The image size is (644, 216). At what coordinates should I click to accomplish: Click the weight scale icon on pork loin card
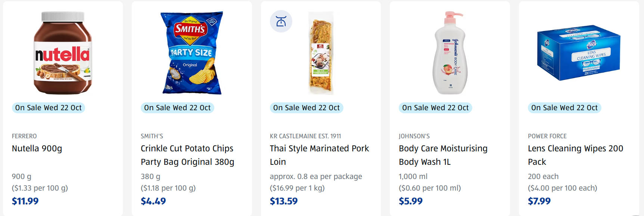[281, 21]
